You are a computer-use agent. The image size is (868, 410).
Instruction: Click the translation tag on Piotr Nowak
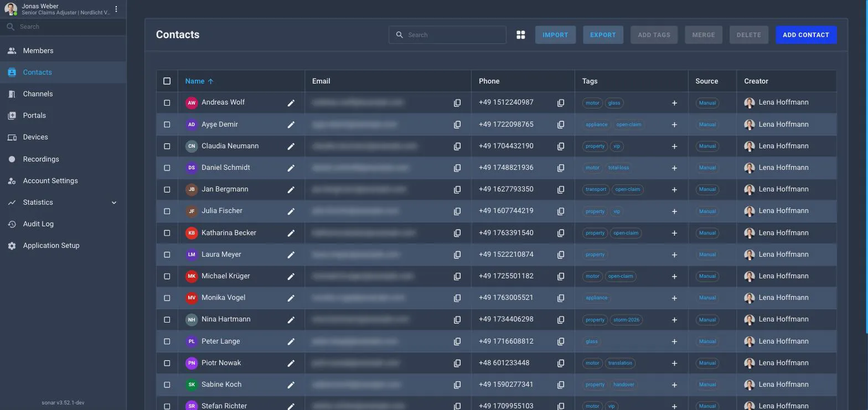point(619,363)
